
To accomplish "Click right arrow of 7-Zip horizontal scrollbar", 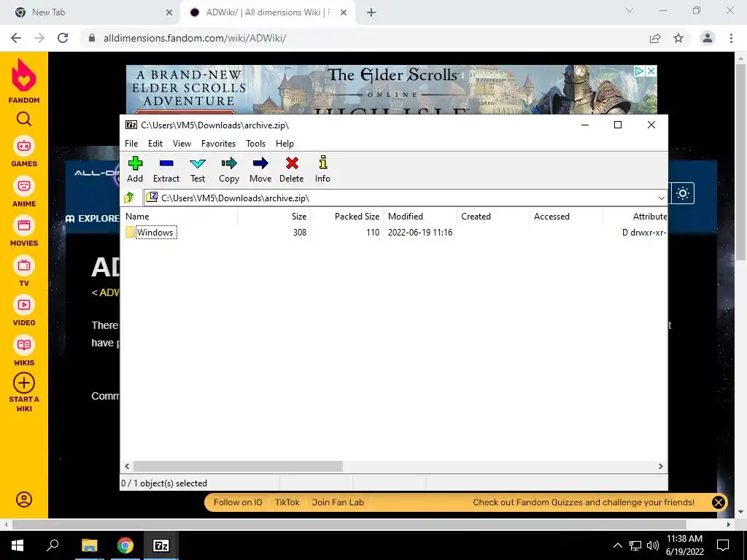I will [x=661, y=466].
